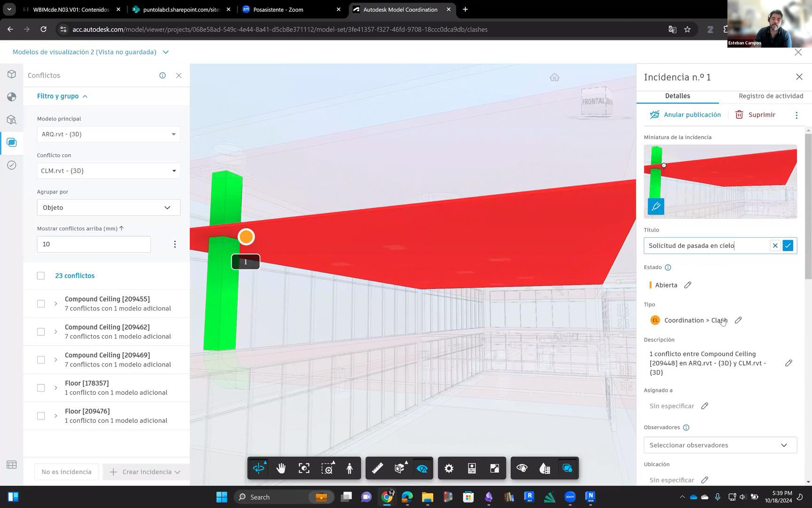
Task: Activate the Measure ruler tool
Action: [377, 468]
